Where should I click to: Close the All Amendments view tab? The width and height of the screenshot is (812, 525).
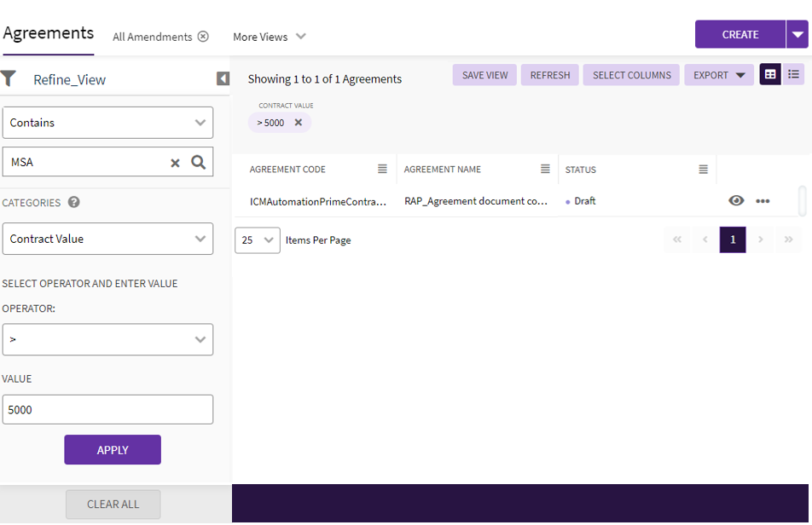click(203, 37)
